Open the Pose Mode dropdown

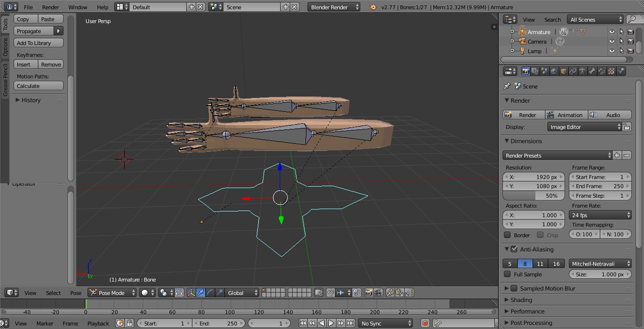click(112, 293)
